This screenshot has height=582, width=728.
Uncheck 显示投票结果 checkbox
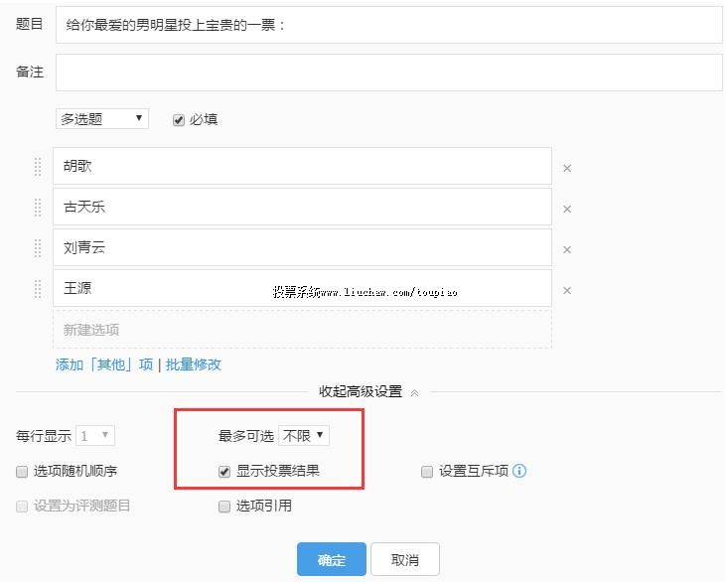[224, 472]
